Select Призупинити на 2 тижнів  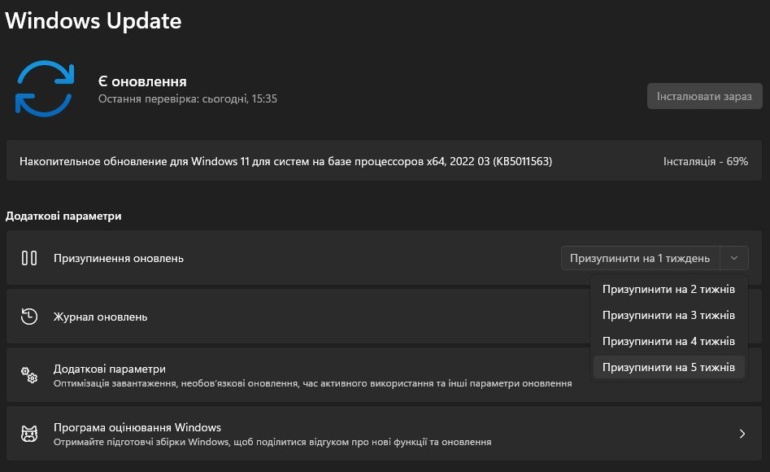(x=668, y=289)
